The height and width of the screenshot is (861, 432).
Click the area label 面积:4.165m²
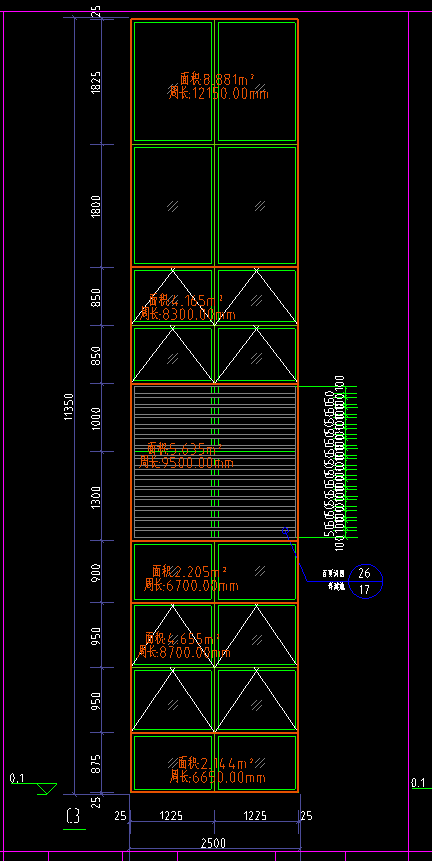pyautogui.click(x=186, y=300)
